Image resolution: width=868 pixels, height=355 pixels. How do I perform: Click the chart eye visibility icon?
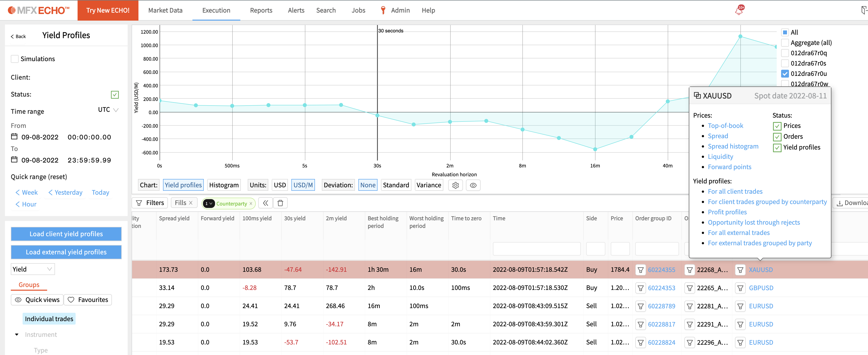473,185
